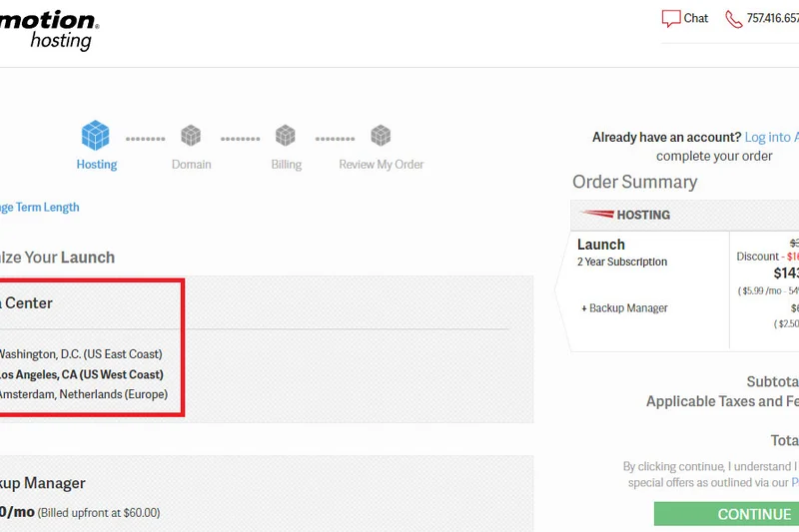Viewport: 799px width, 532px height.
Task: Click the phone handset icon
Action: pyautogui.click(x=733, y=19)
